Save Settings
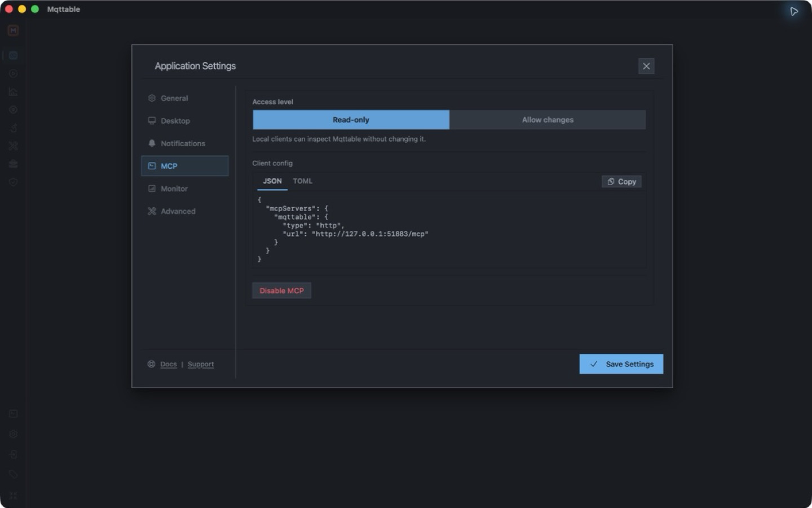Viewport: 812px width, 508px height. click(621, 364)
